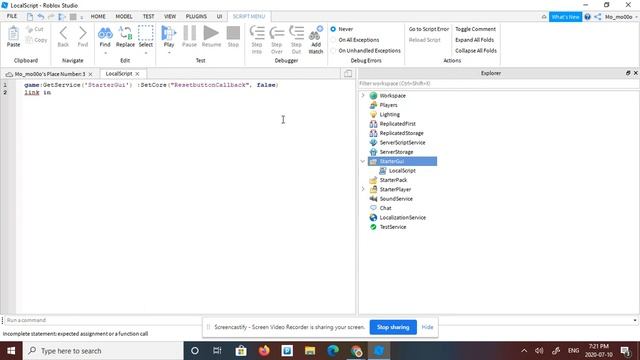Open the Select dropdown arrow

click(x=146, y=53)
